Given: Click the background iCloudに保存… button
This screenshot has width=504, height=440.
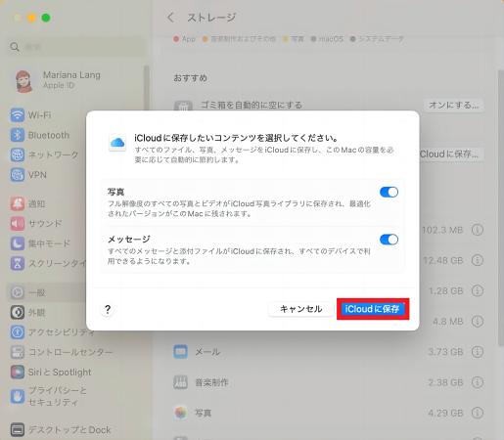Looking at the screenshot, I should click(x=451, y=154).
